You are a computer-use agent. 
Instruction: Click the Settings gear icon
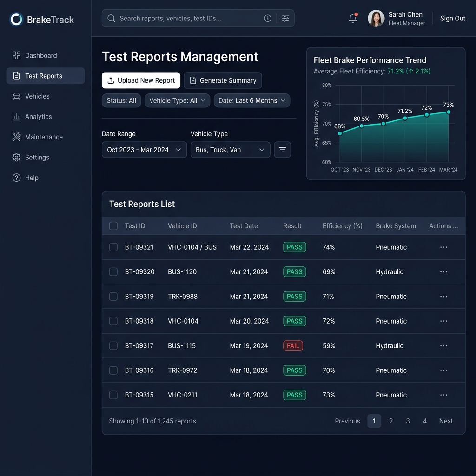pos(16,157)
